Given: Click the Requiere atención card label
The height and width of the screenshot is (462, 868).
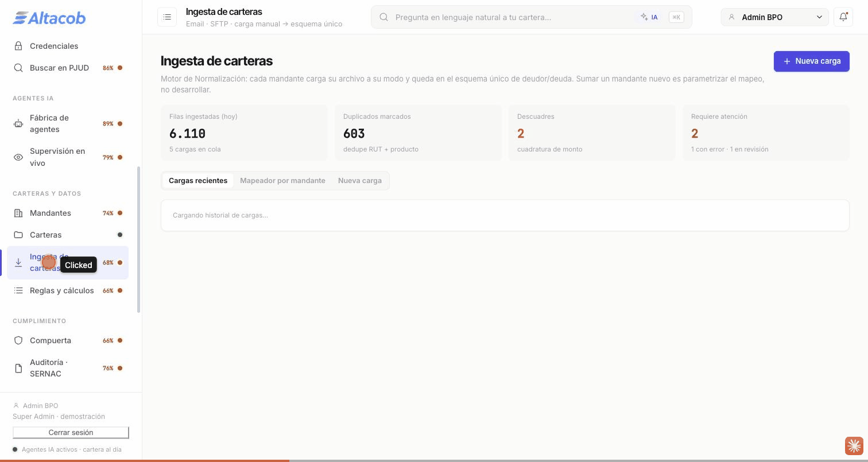Looking at the screenshot, I should tap(719, 117).
